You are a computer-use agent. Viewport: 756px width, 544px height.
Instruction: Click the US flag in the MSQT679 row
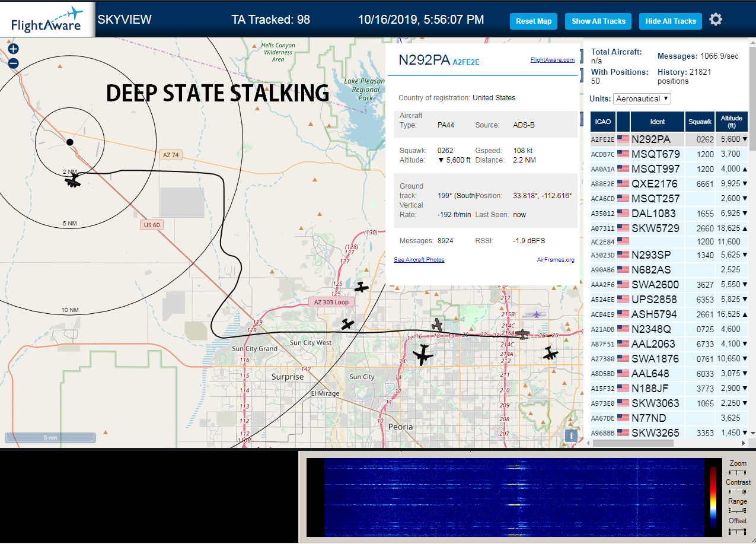[623, 154]
